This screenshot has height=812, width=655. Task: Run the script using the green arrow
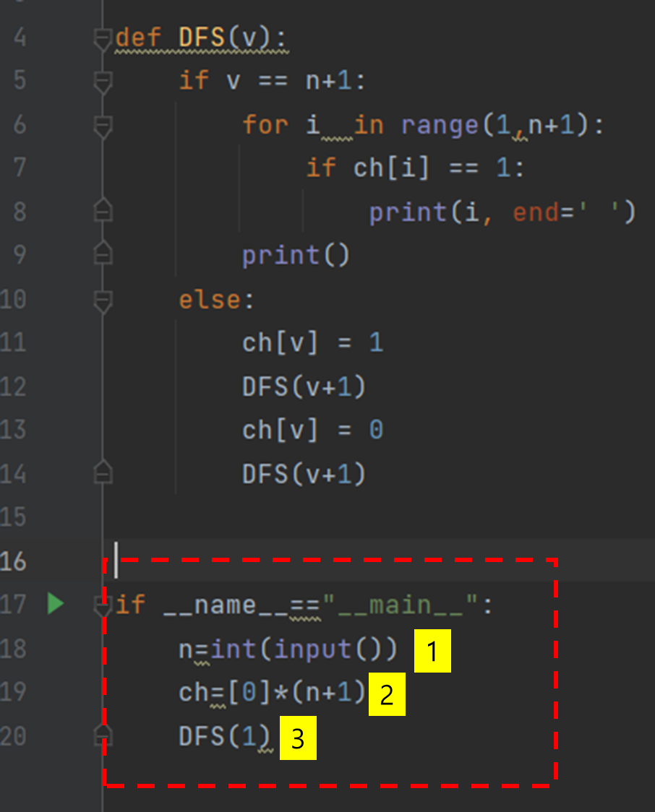(x=56, y=604)
